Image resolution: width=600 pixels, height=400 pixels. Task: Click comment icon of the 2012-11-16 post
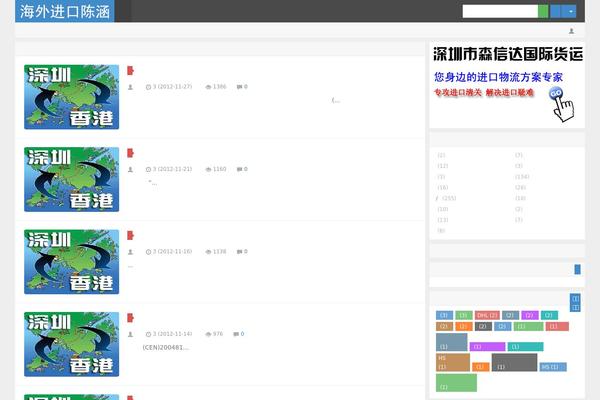pos(239,252)
